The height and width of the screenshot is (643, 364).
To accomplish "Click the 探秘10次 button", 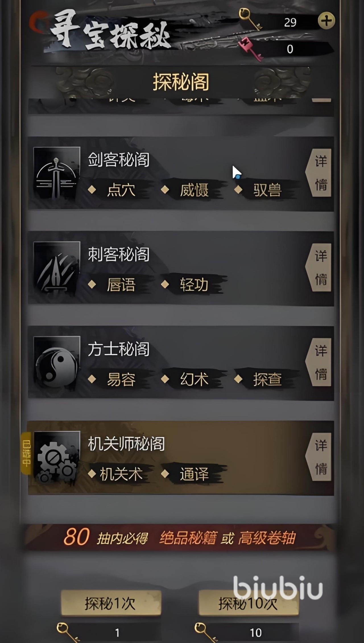I will tap(249, 603).
